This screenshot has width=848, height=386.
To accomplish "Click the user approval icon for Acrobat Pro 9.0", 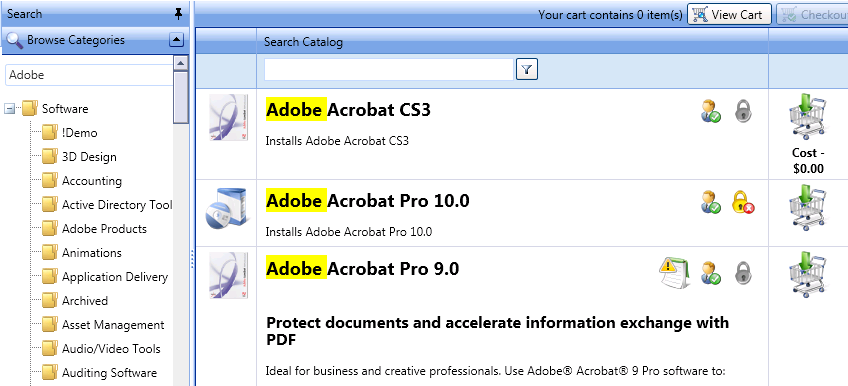I will (x=711, y=272).
